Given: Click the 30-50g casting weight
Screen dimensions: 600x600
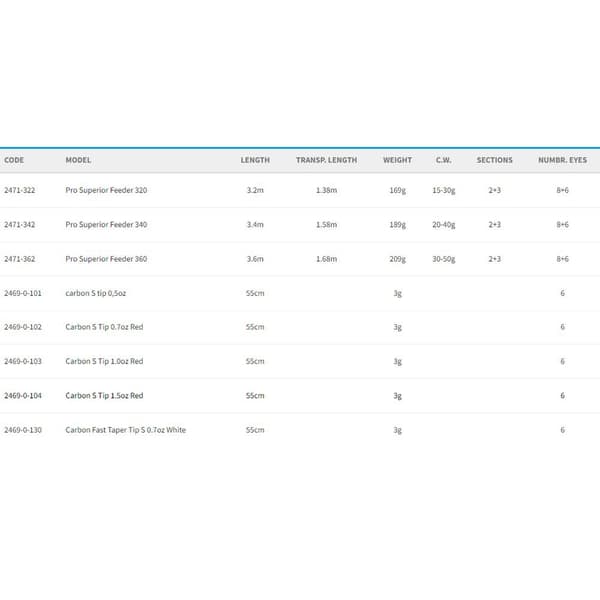Looking at the screenshot, I should click(443, 259).
